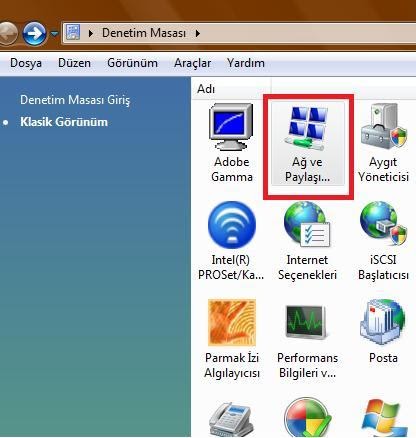Expand arrow before Denetim Masası breadcrumb
416x438 pixels.
(91, 33)
